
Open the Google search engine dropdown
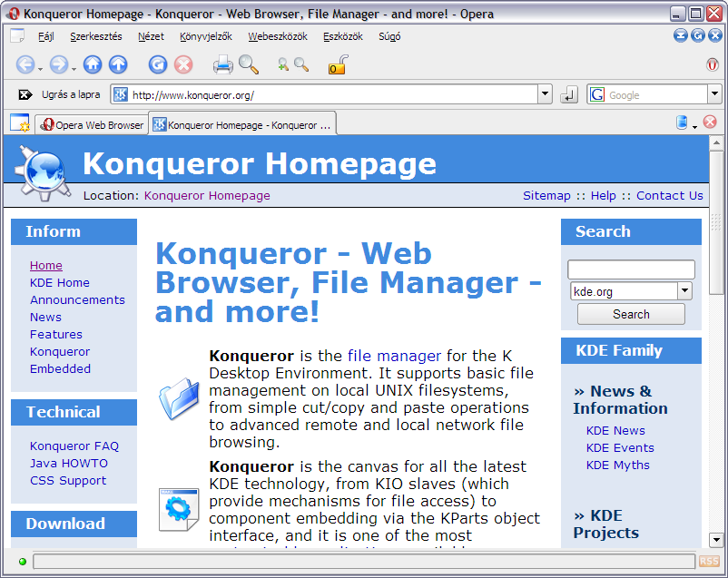click(x=714, y=94)
